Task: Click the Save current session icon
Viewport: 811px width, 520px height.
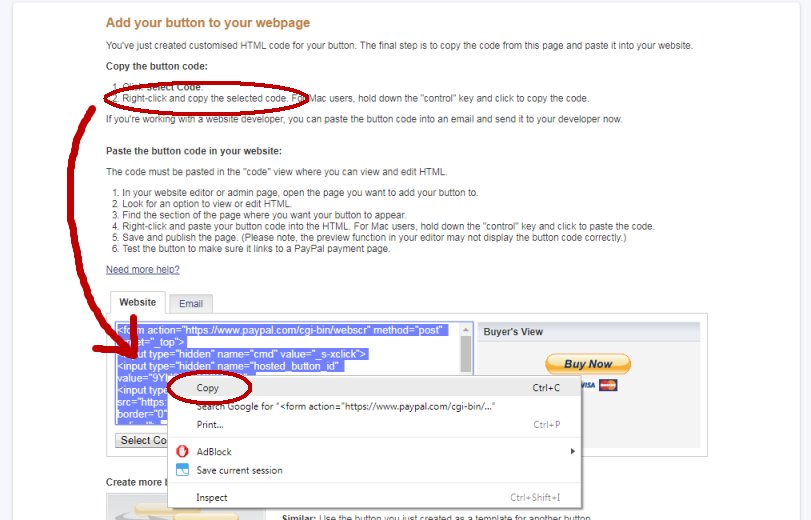Action: [x=182, y=470]
